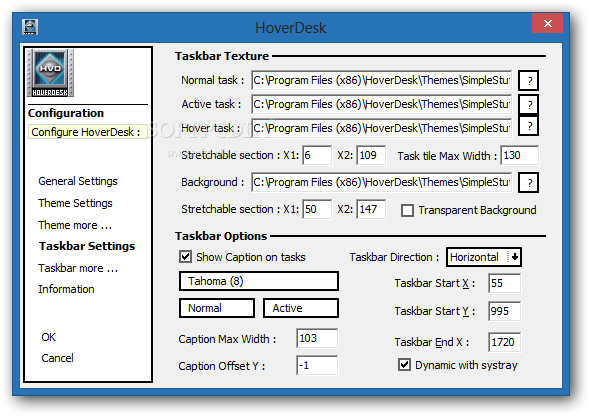590x416 pixels.
Task: Click the Hover task path field
Action: 382,128
